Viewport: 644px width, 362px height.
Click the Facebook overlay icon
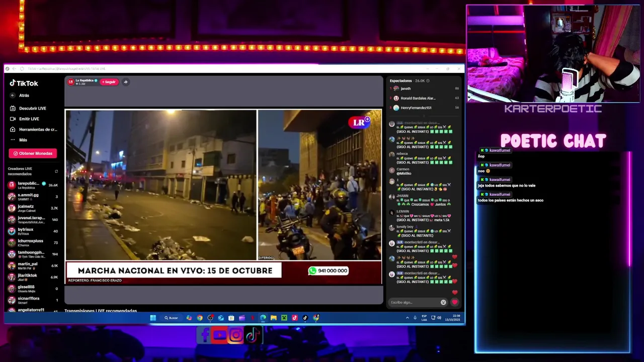point(204,335)
